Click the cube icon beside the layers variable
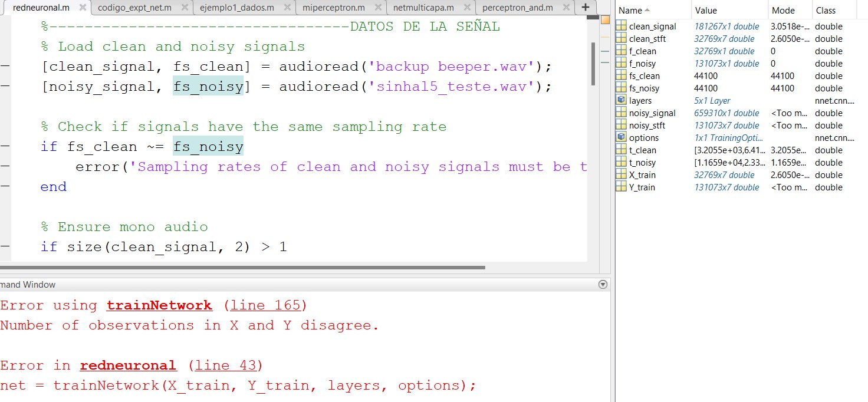This screenshot has width=868, height=402. coord(622,100)
